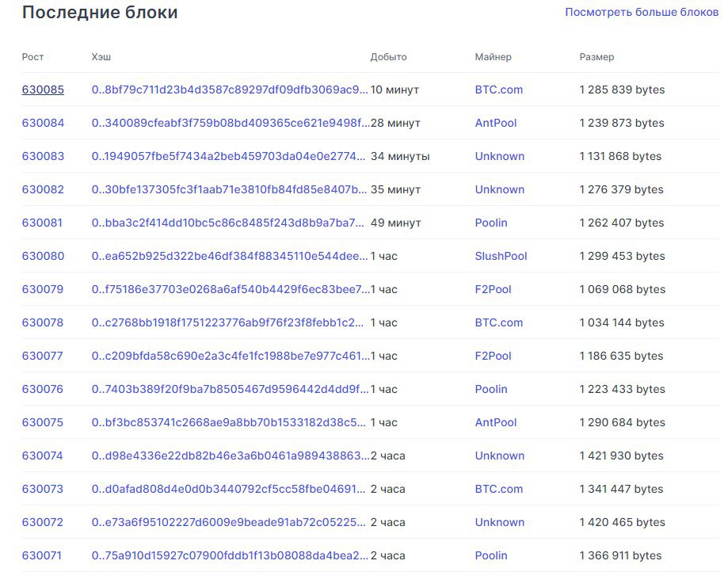Select the mined time '10 минут'
This screenshot has width=728, height=576.
394,90
